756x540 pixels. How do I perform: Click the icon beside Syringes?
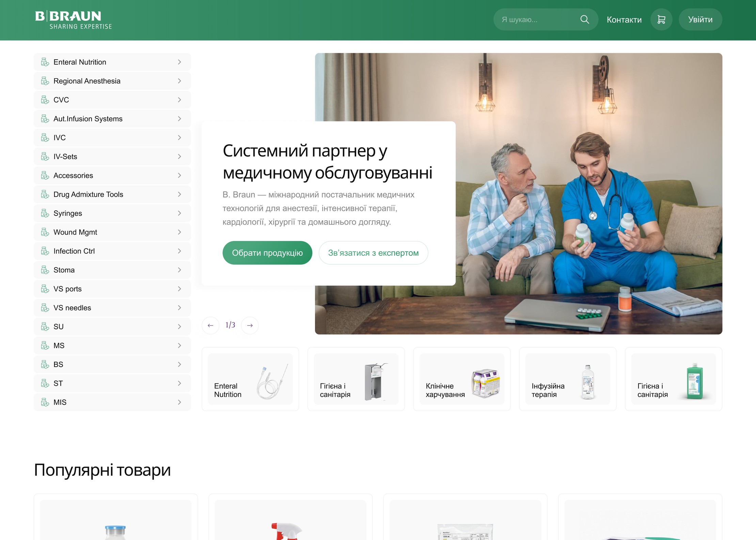[x=45, y=213]
